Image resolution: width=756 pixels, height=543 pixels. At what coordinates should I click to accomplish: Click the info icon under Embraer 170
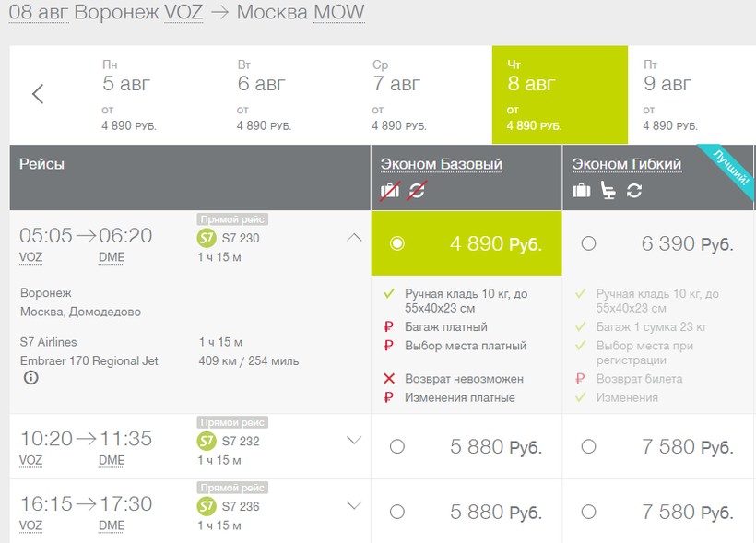[31, 378]
